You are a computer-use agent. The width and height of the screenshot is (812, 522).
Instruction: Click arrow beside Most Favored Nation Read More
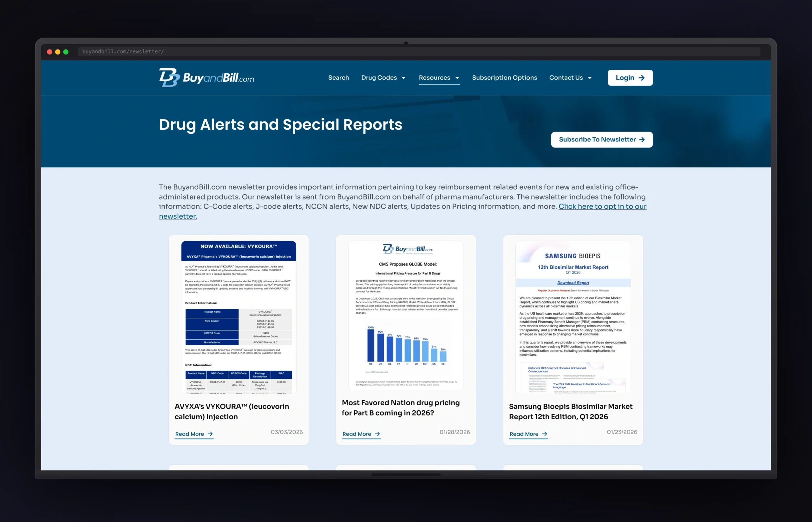pyautogui.click(x=377, y=434)
